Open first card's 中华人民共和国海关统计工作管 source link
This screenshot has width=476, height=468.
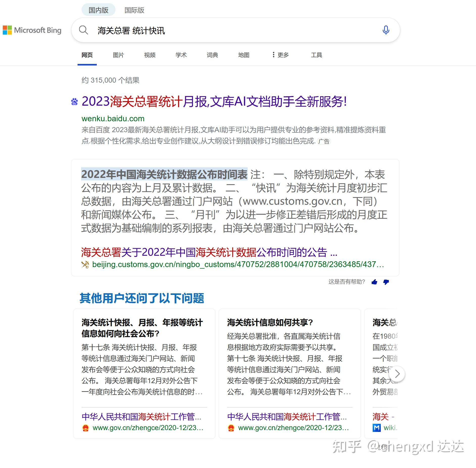(x=141, y=417)
